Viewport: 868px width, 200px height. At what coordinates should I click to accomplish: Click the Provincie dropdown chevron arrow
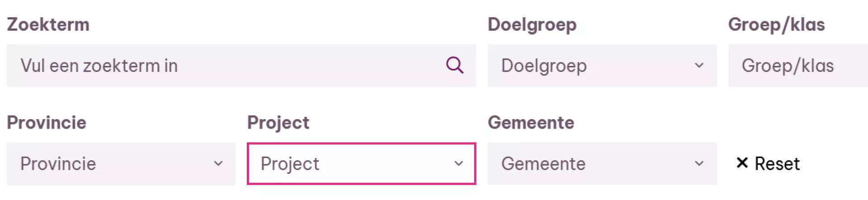coord(218,163)
